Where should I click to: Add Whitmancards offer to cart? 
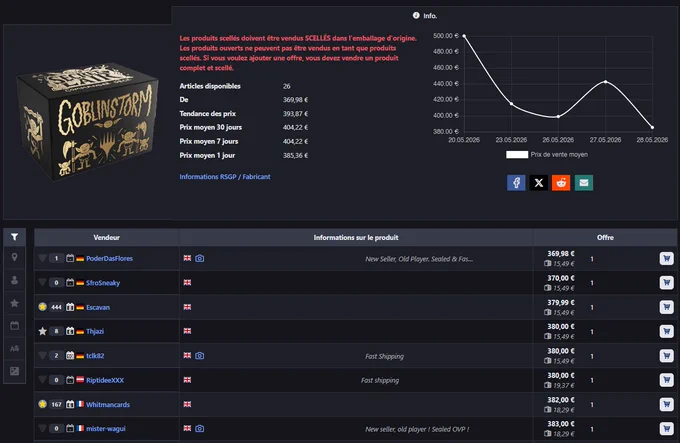[667, 404]
